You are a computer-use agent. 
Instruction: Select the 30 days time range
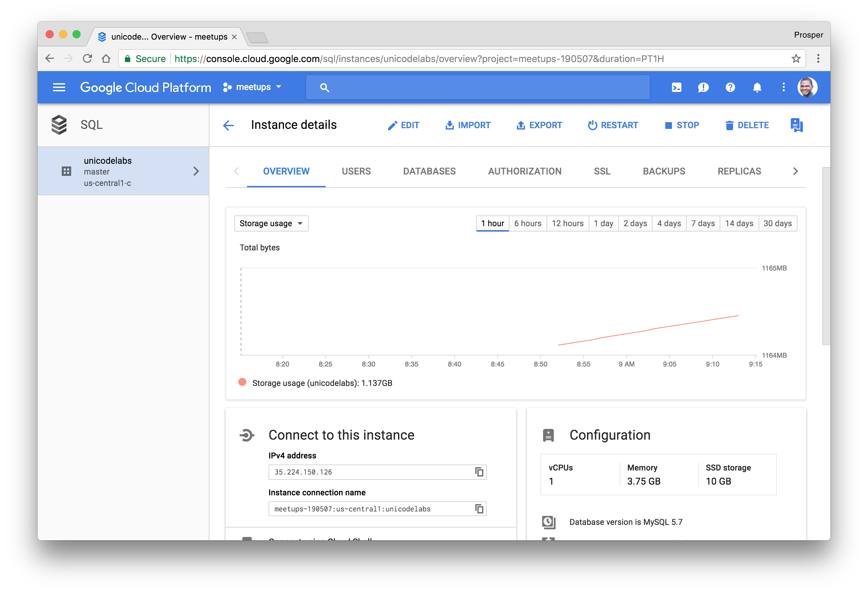pyautogui.click(x=777, y=223)
